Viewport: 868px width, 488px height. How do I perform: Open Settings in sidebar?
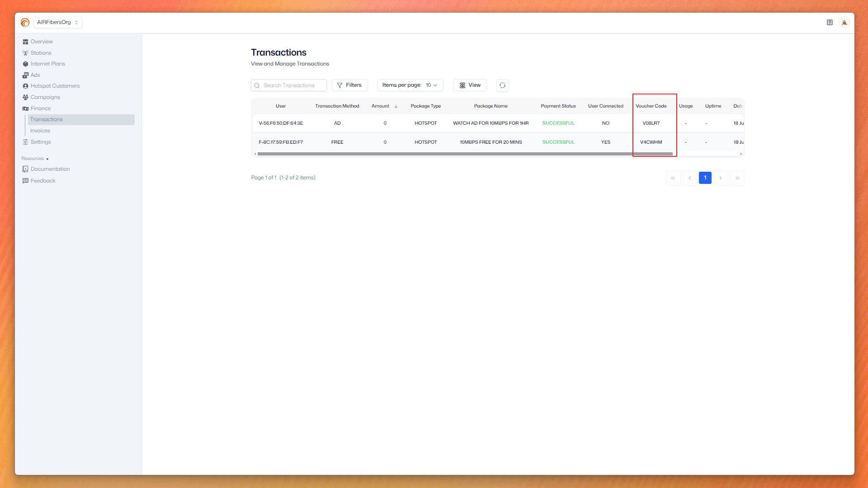[x=40, y=142]
